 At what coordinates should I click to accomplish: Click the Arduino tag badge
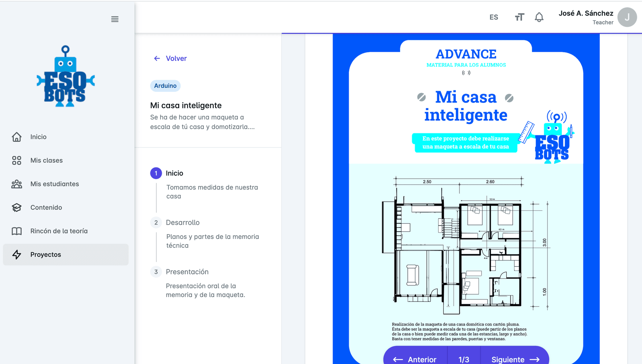165,86
